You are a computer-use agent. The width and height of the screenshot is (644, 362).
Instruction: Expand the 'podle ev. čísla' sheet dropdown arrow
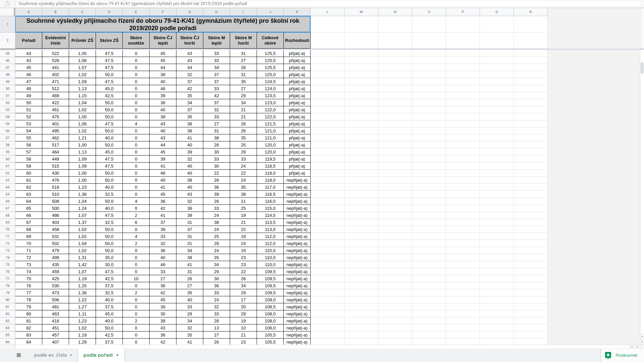[x=71, y=355]
